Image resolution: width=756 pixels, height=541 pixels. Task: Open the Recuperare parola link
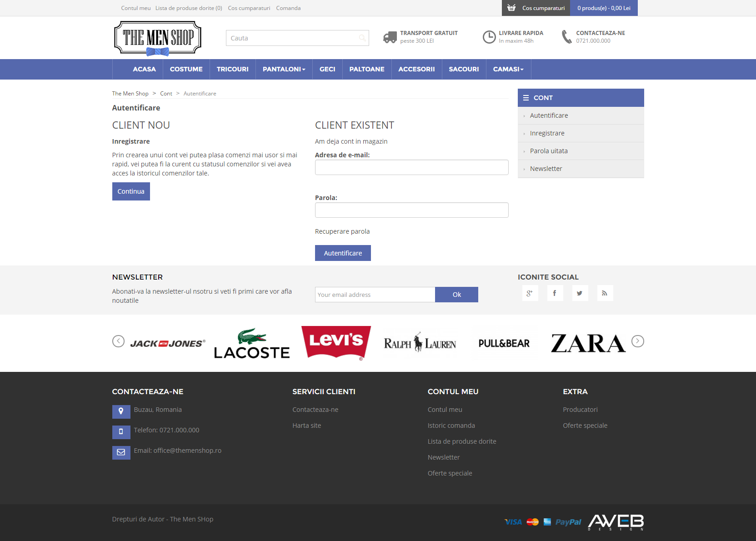pos(342,231)
